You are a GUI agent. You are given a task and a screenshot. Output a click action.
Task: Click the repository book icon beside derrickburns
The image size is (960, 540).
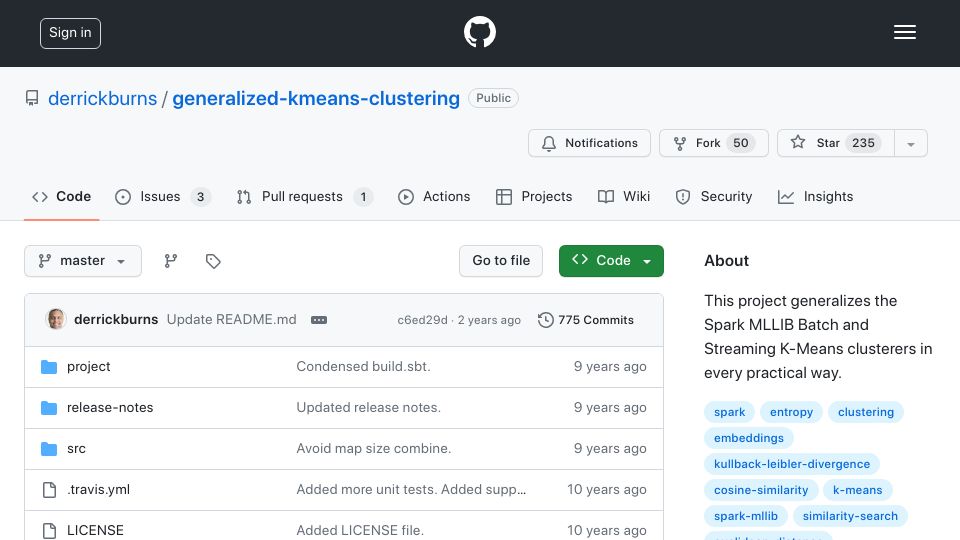(x=32, y=98)
